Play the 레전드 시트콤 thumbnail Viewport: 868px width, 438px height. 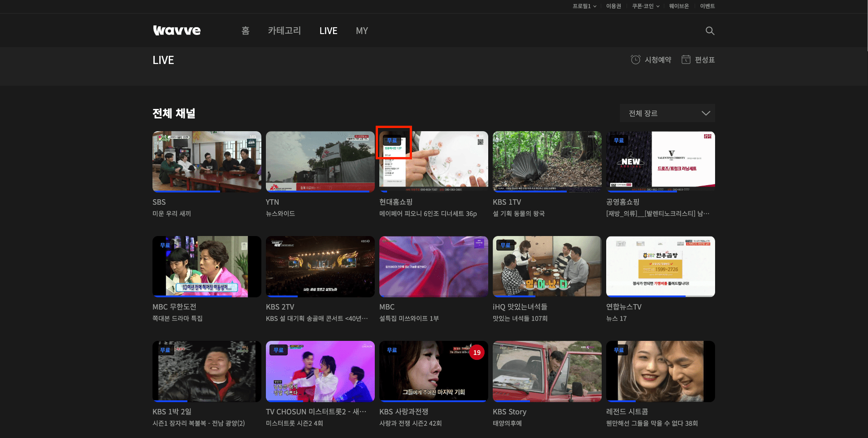tap(661, 371)
